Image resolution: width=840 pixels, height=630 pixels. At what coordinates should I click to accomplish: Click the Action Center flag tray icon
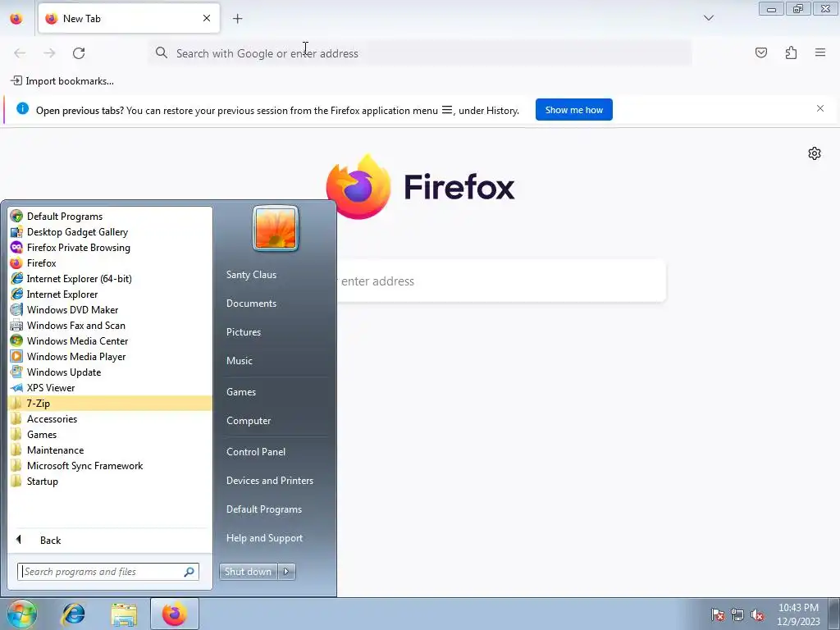coord(718,615)
